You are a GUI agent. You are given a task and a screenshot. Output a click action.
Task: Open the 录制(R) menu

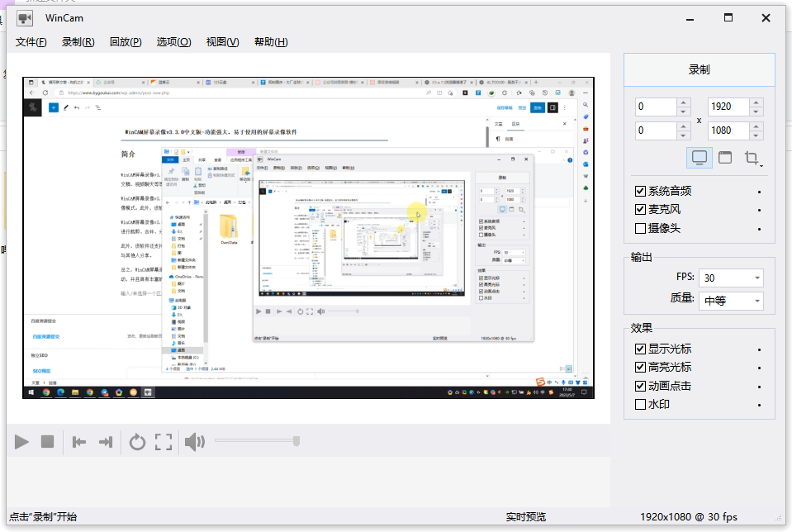pos(78,42)
